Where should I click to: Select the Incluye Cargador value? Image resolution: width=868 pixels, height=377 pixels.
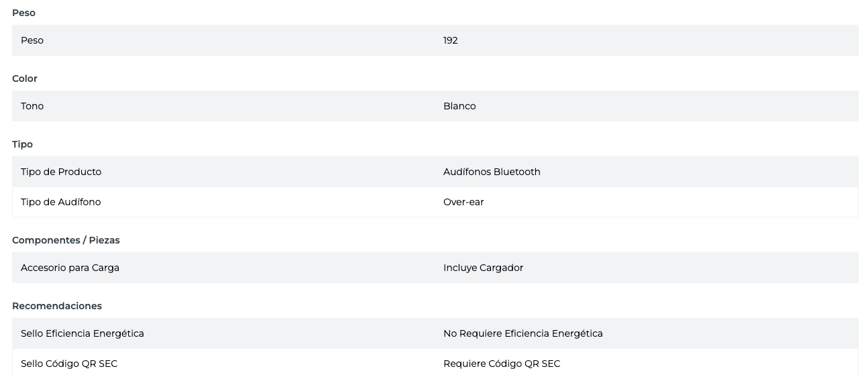pos(483,268)
